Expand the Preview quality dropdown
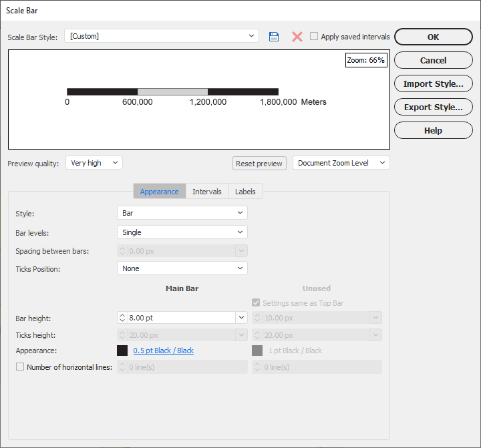 (94, 163)
